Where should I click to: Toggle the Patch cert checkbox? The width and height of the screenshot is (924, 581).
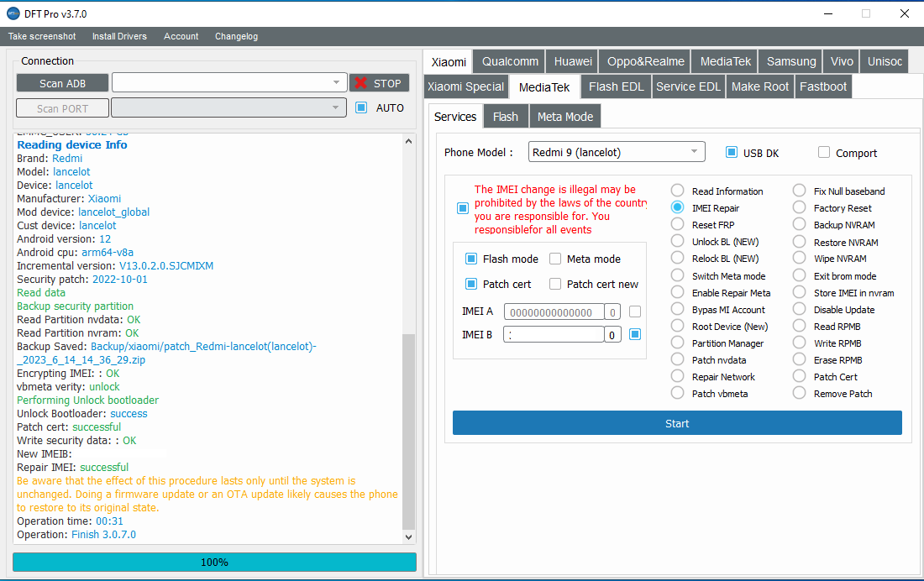point(471,284)
